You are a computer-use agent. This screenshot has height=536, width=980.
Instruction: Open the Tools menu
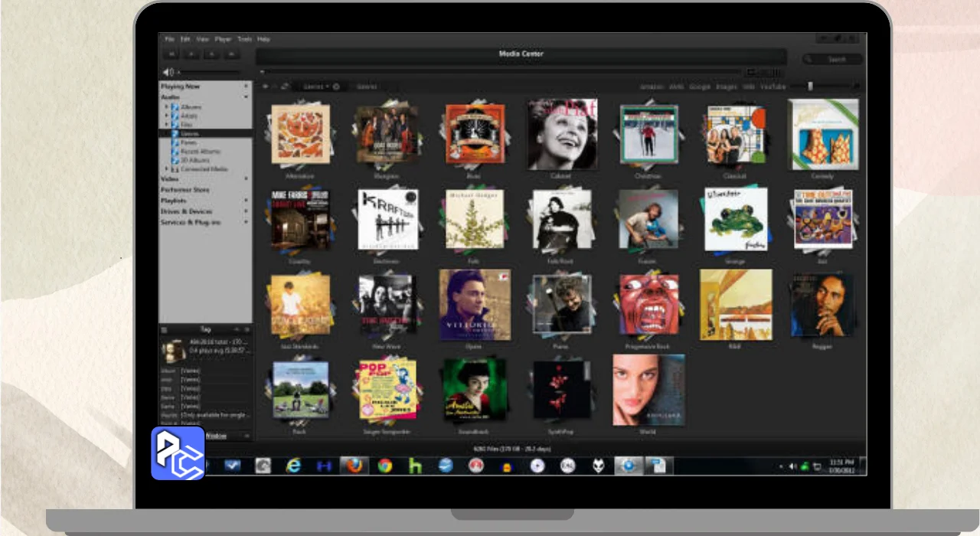tap(244, 39)
